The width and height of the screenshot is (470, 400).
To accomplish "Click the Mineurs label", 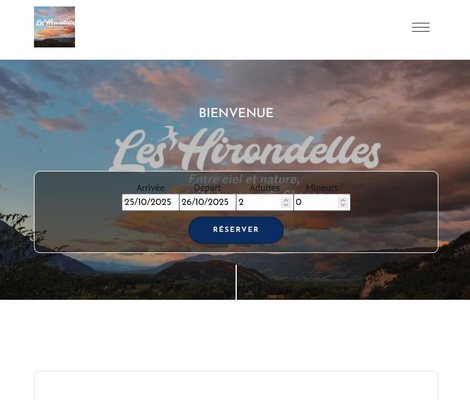I will [322, 188].
